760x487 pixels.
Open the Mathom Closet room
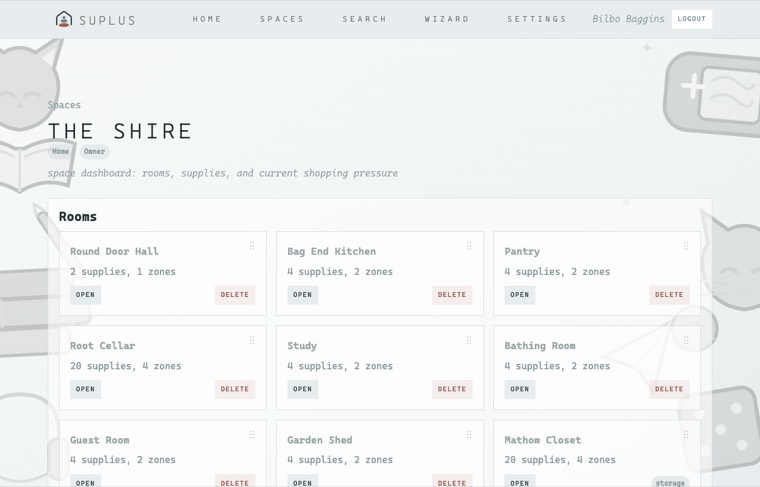coord(520,481)
